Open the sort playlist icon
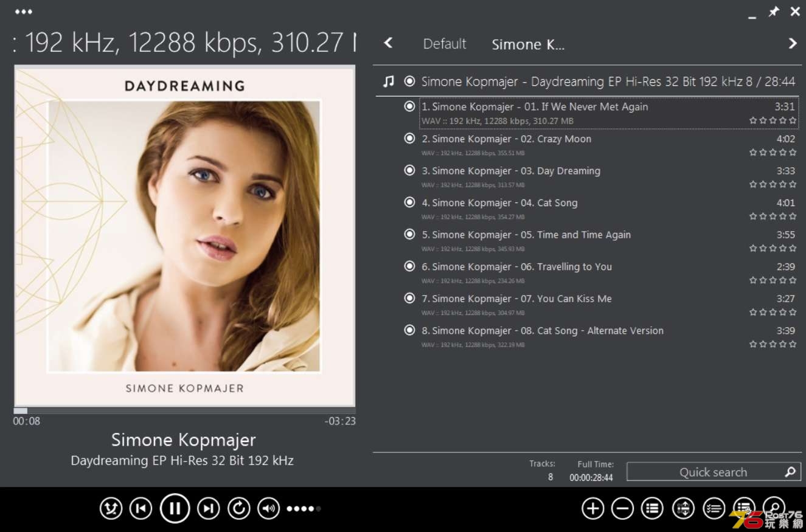Image resolution: width=806 pixels, height=532 pixels. pyautogui.click(x=683, y=508)
